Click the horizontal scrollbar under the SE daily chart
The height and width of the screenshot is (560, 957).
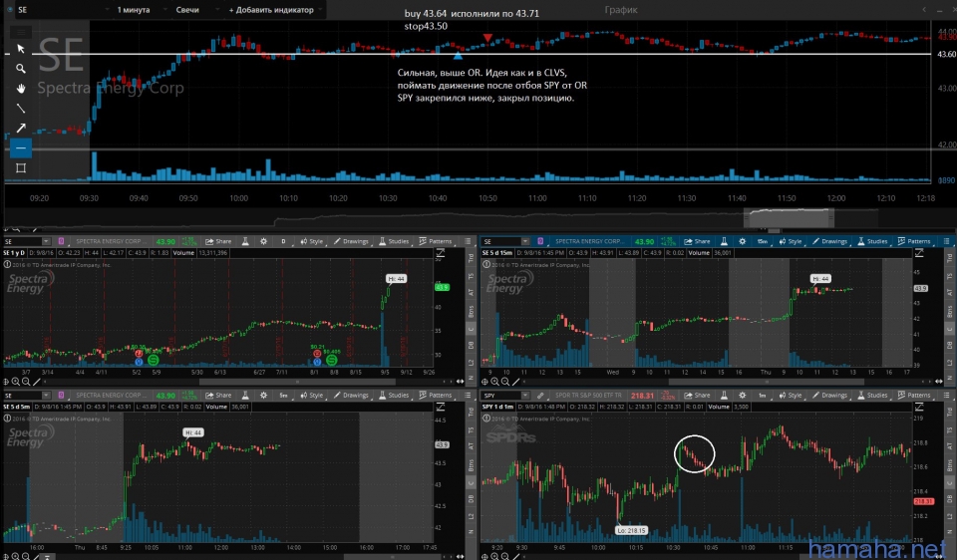click(297, 382)
